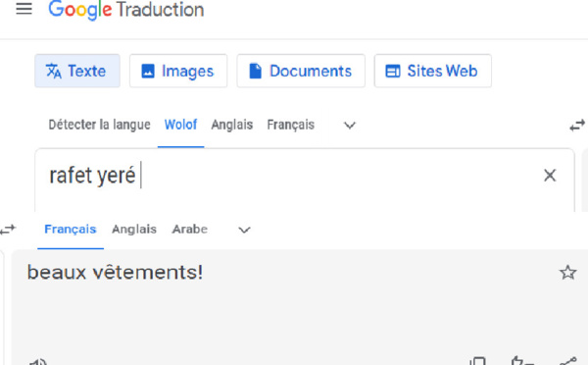Open the hamburger main menu
The width and height of the screenshot is (588, 365).
[24, 8]
